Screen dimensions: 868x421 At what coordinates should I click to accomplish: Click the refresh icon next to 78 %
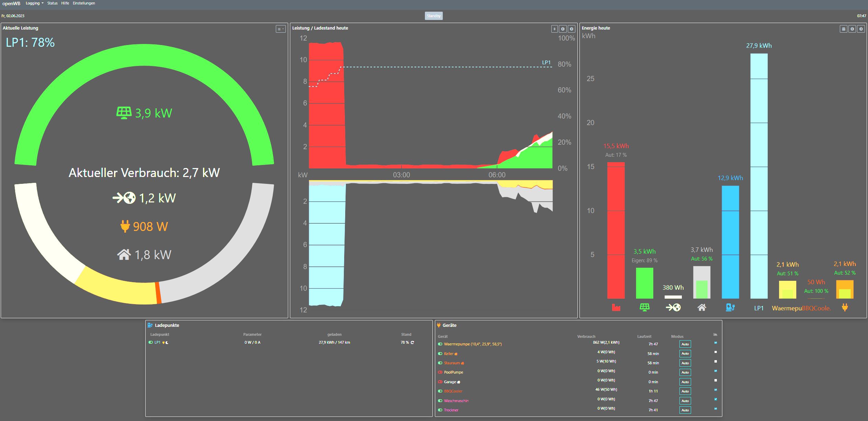coord(413,342)
